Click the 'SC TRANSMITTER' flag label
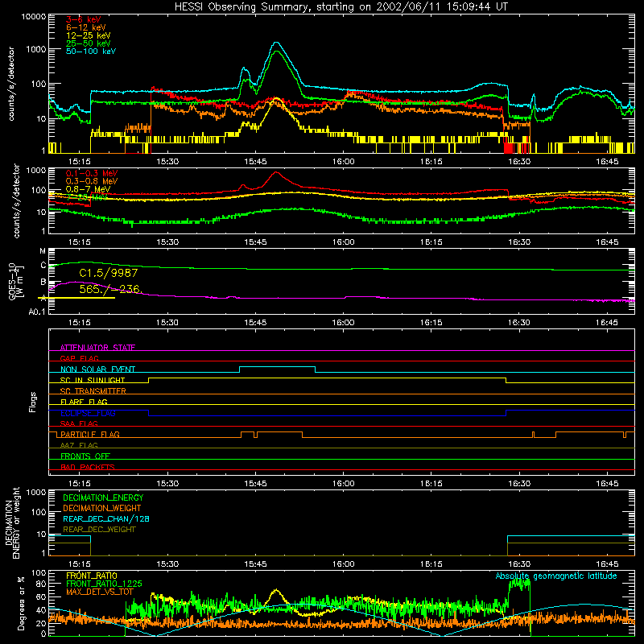The height and width of the screenshot is (644, 644). [x=93, y=391]
